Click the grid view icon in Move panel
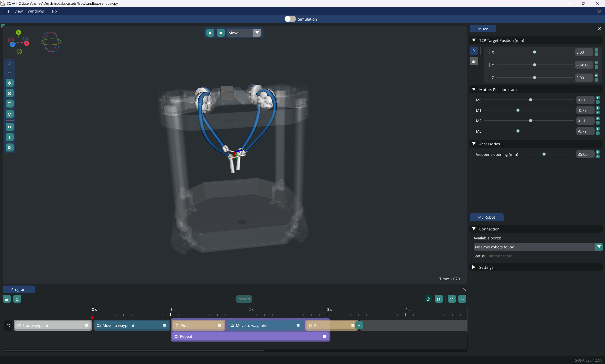Screen dimensions: 605x364 coord(474,61)
